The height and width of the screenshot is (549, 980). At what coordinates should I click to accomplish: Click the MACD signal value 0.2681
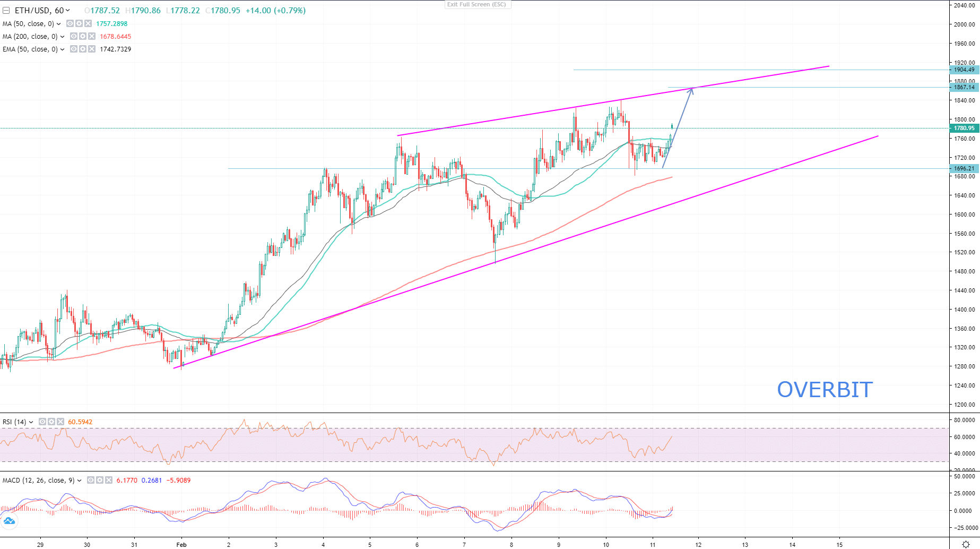(x=151, y=481)
